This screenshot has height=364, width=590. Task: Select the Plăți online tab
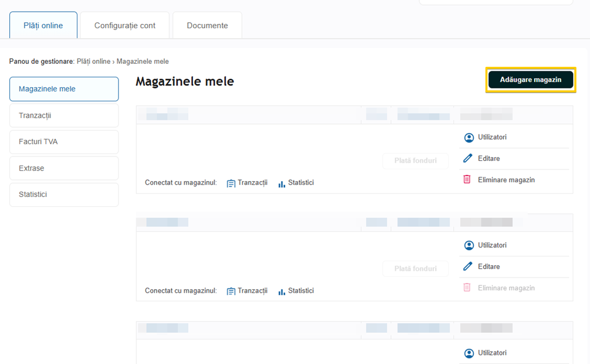point(44,26)
